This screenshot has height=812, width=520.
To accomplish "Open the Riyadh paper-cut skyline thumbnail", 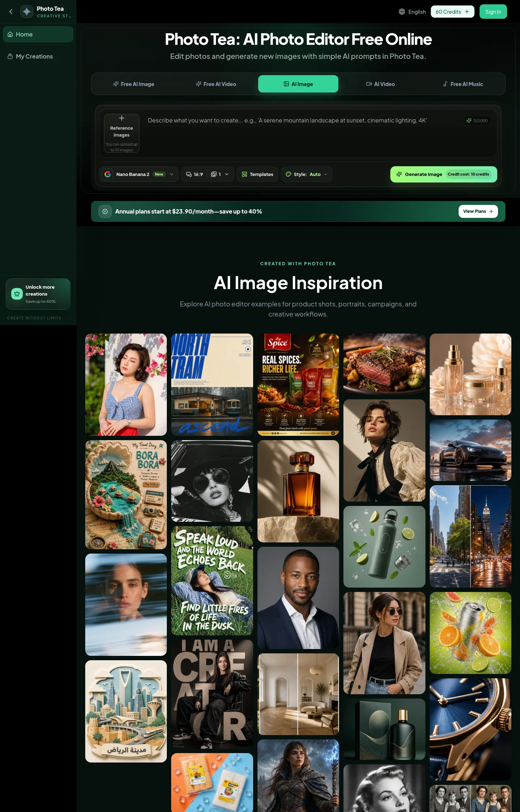I will point(126,711).
